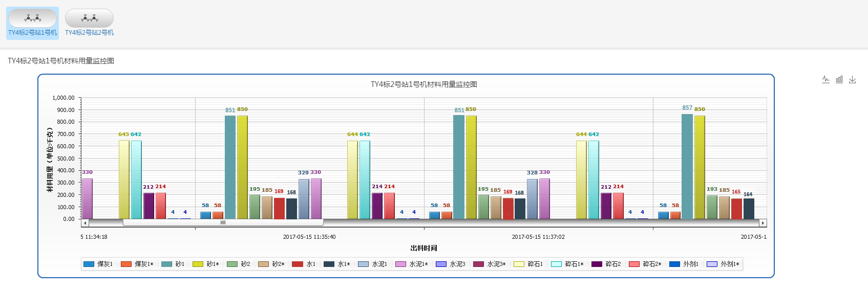
Task: Open the TY4标2号站1号机 label link
Action: 33,33
